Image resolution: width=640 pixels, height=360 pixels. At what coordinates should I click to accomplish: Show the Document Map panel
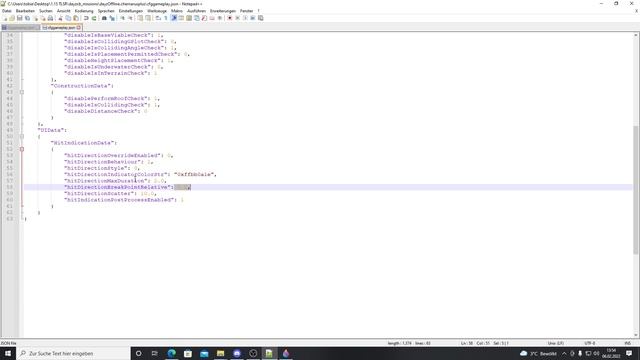pyautogui.click(x=189, y=18)
